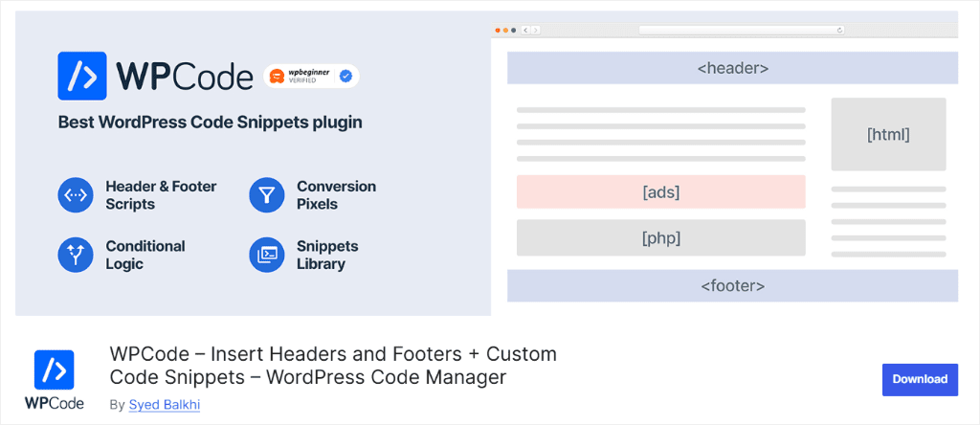980x425 pixels.
Task: Click the Download button
Action: click(x=920, y=379)
